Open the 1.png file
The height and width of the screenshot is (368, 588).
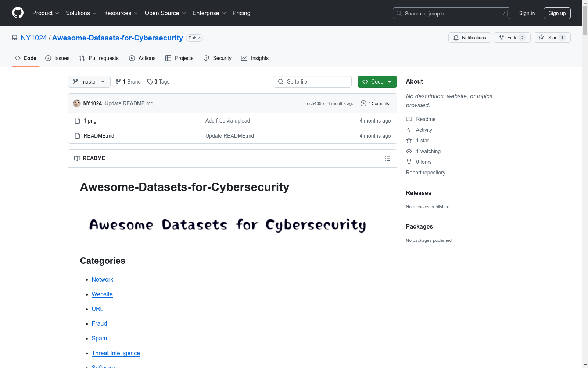tap(90, 121)
